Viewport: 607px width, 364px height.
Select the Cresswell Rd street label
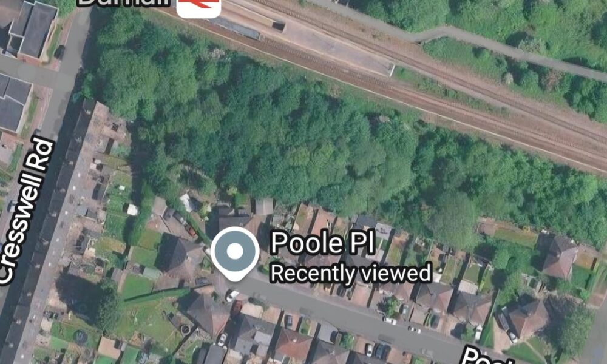point(26,211)
